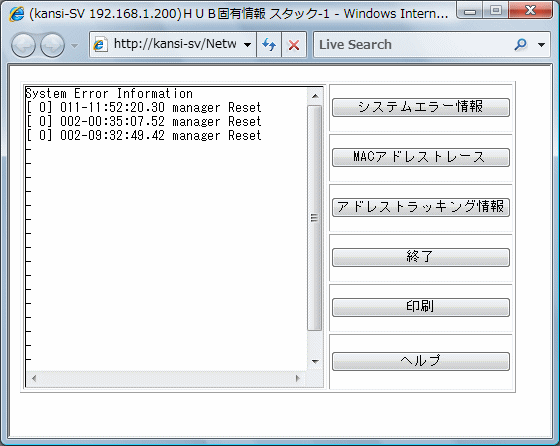Viewport: 560px width, 446px height.
Task: Click the text area scroll-down arrow
Action: click(x=315, y=362)
